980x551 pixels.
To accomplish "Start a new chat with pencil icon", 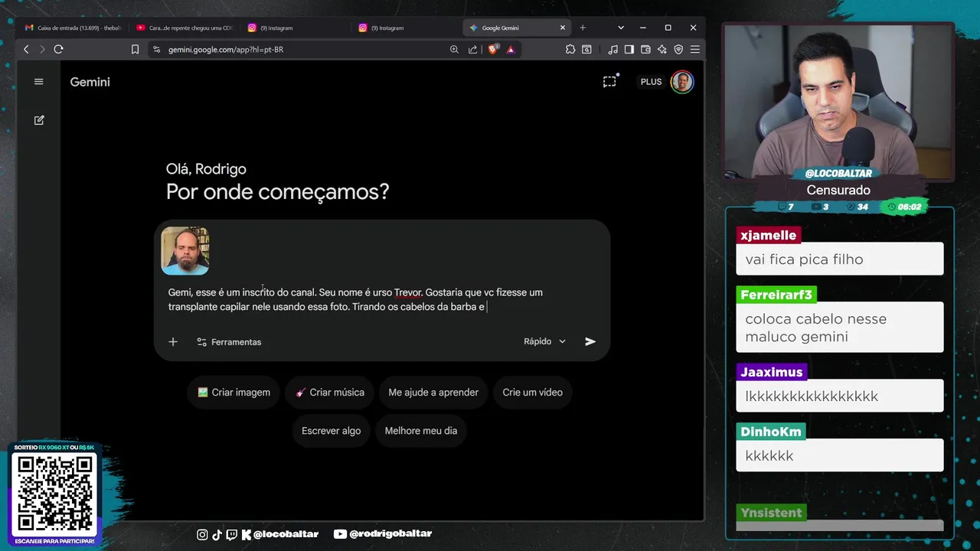I will (39, 120).
